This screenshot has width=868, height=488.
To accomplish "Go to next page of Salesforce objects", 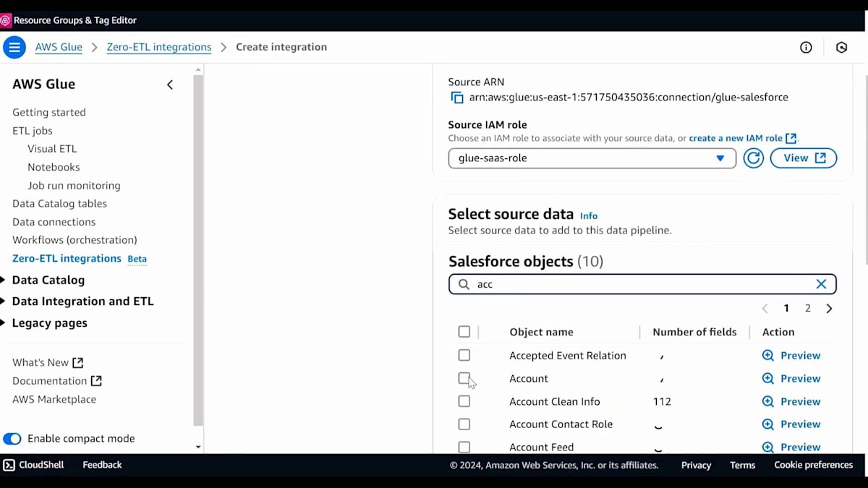I will click(829, 309).
